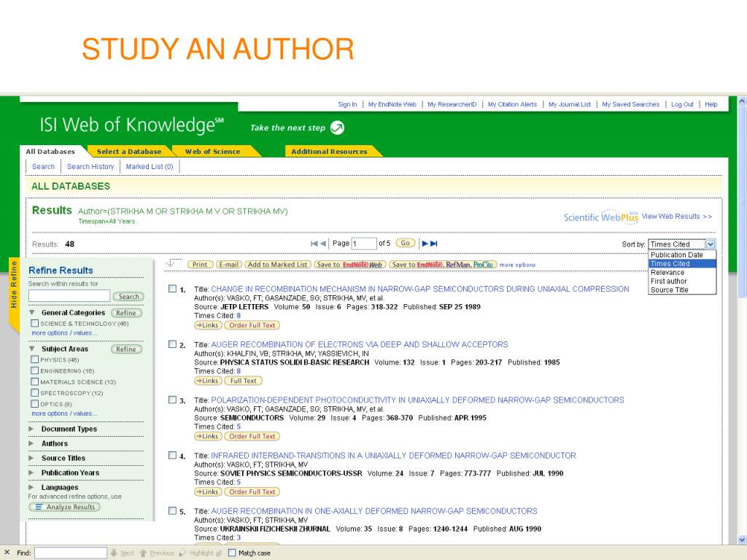747x560 pixels.
Task: Open the Search History menu link
Action: click(90, 167)
